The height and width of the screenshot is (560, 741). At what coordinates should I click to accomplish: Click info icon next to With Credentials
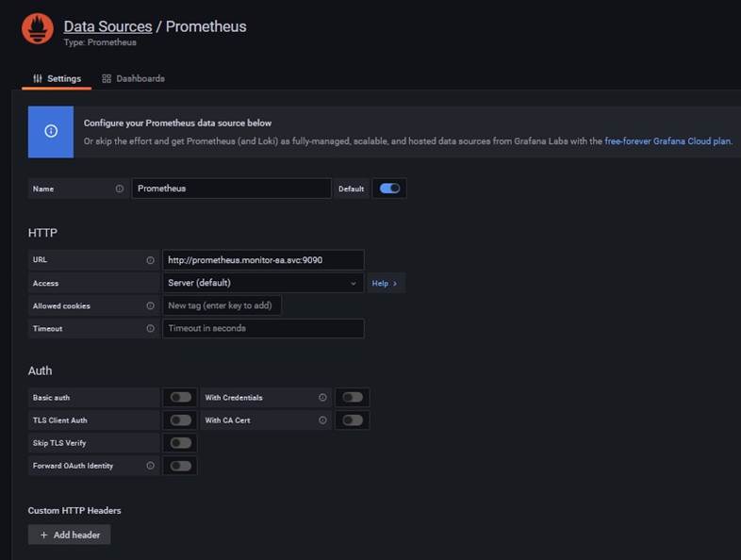point(323,398)
